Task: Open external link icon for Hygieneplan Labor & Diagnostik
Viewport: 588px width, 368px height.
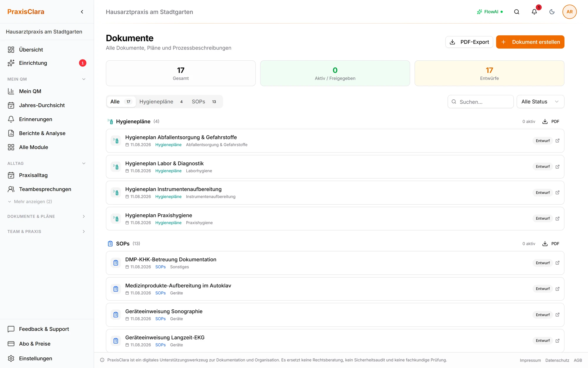Action: (x=557, y=167)
